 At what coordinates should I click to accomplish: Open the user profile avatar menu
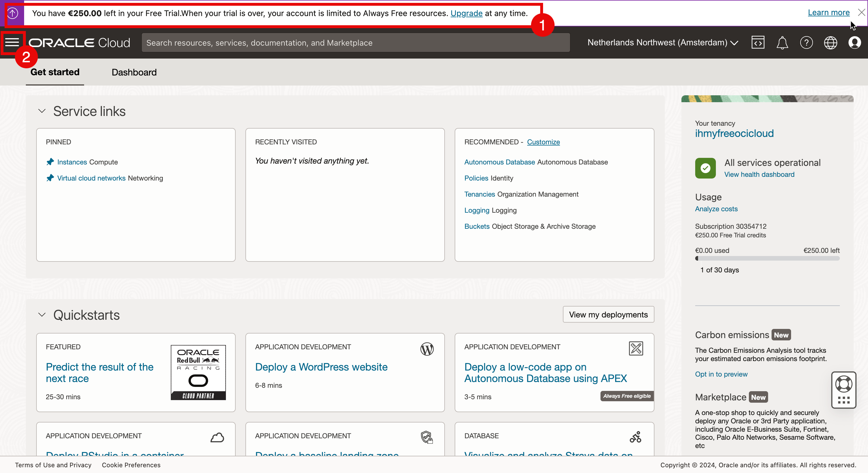pyautogui.click(x=854, y=43)
